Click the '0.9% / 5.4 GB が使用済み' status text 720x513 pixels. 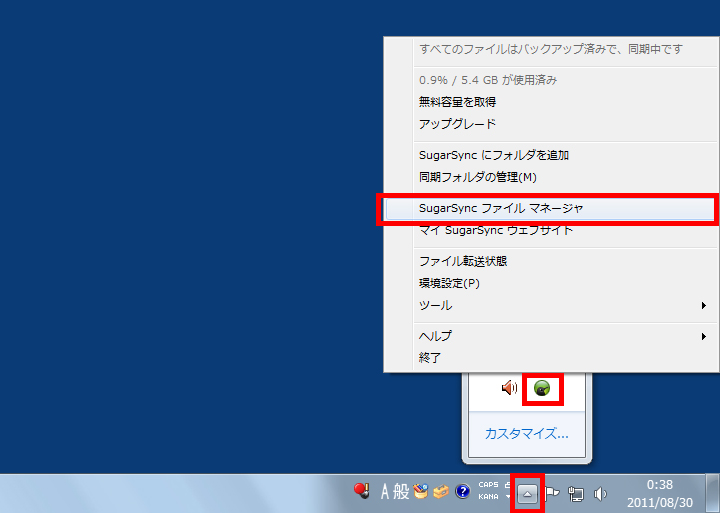488,80
